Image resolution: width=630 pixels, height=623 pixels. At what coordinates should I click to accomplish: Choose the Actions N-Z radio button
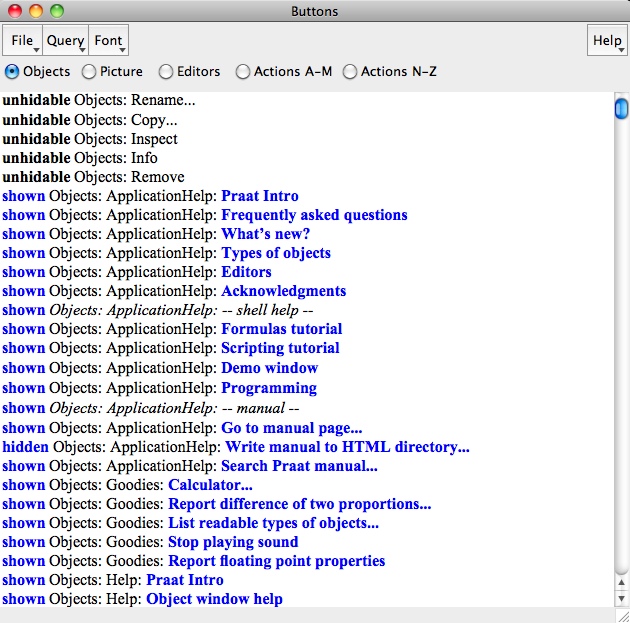pyautogui.click(x=350, y=72)
